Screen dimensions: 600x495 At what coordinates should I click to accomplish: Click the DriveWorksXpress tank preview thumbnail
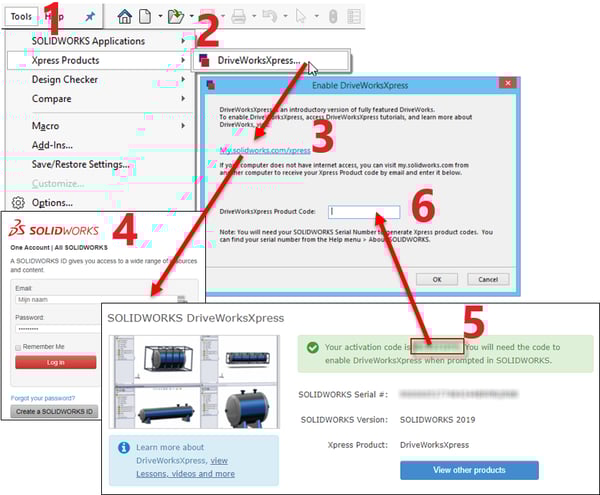(x=194, y=382)
